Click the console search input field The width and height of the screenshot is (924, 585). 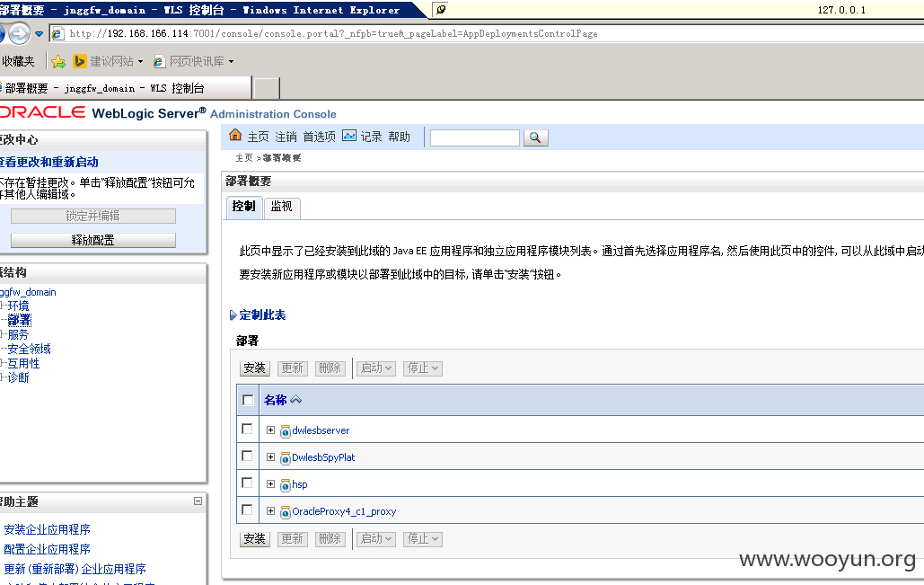pyautogui.click(x=475, y=137)
